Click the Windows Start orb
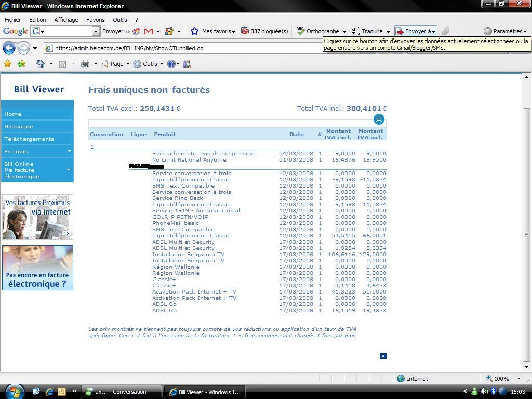532x399 pixels. coord(14,391)
